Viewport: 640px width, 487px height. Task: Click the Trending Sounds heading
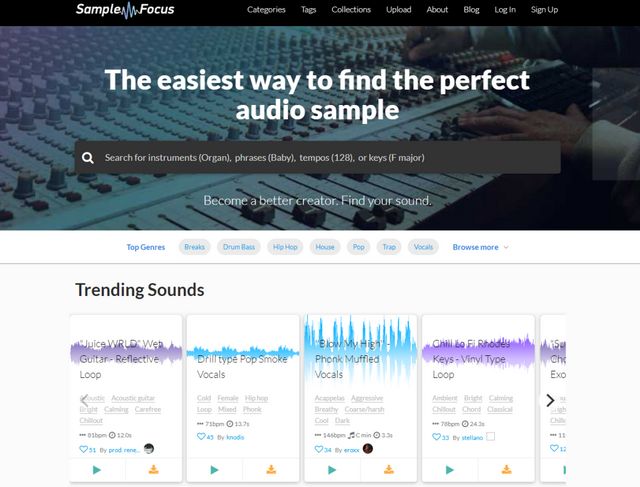coord(140,290)
